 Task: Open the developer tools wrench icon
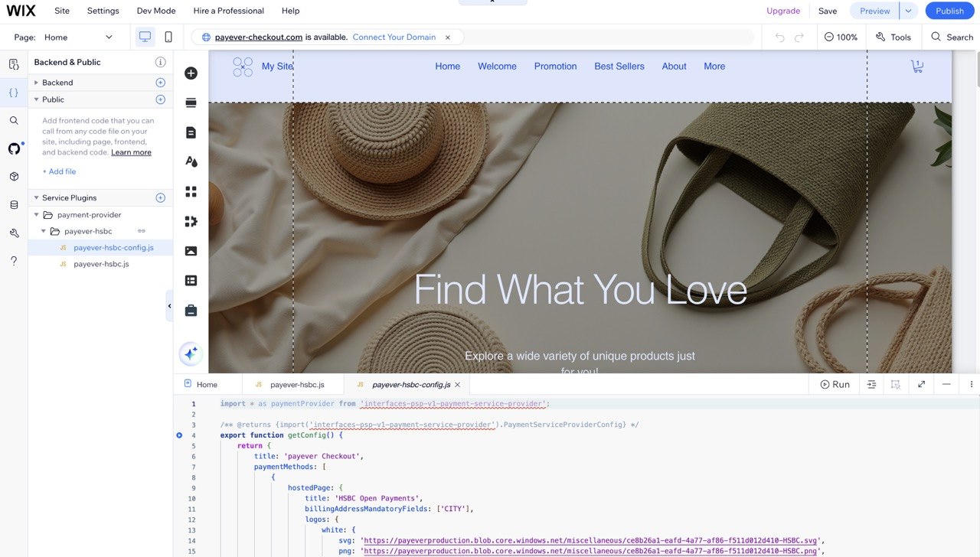click(14, 233)
